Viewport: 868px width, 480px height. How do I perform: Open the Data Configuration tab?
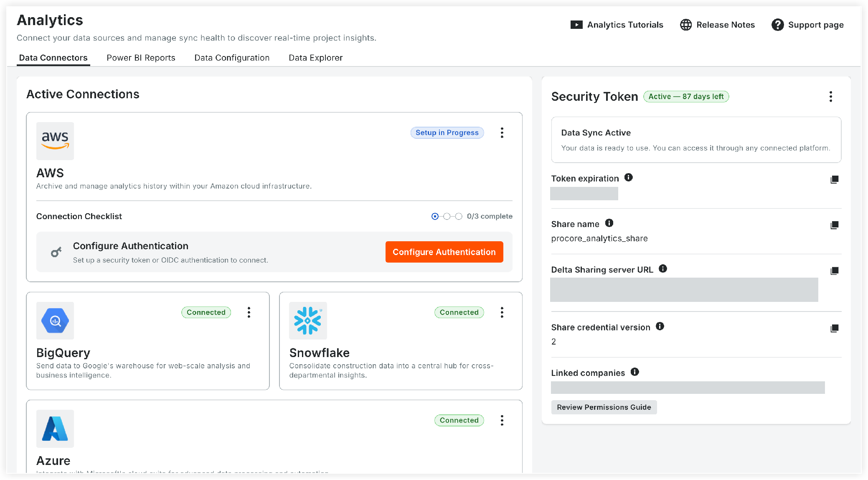point(232,58)
